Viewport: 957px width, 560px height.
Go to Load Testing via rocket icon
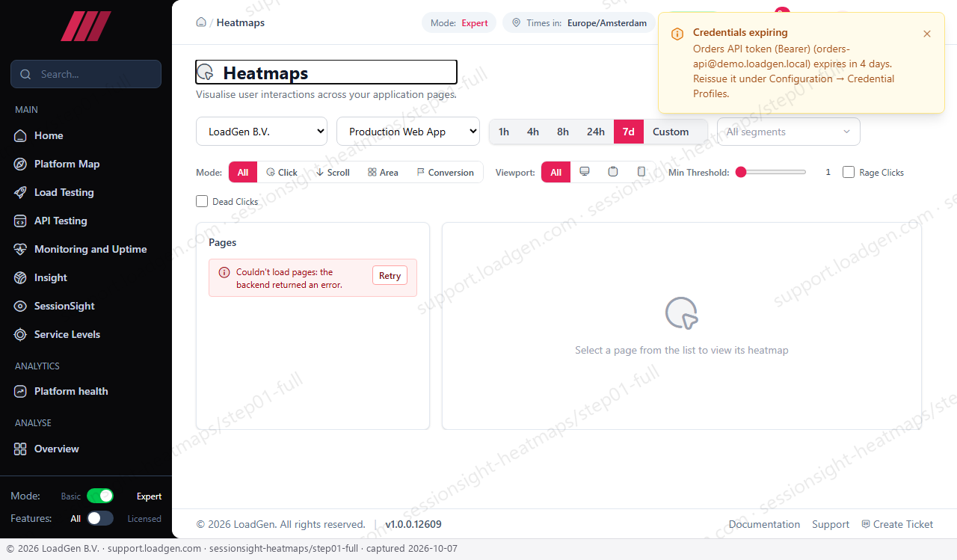(20, 192)
